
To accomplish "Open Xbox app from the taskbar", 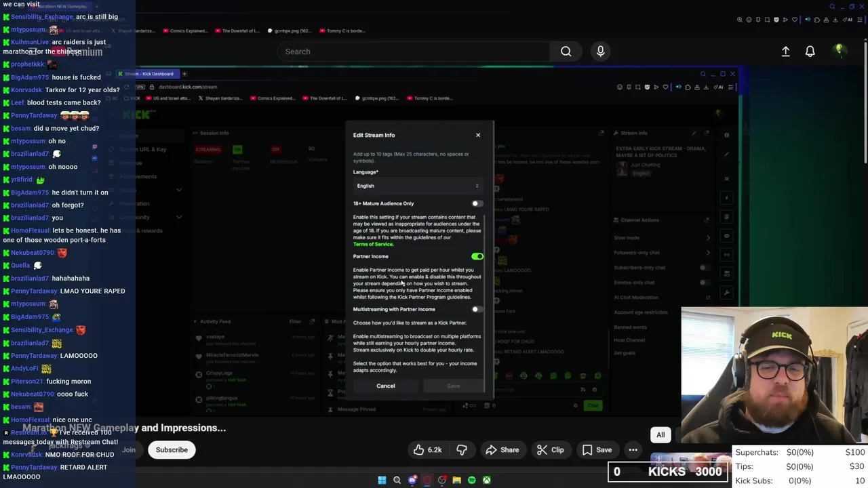I will tap(486, 480).
